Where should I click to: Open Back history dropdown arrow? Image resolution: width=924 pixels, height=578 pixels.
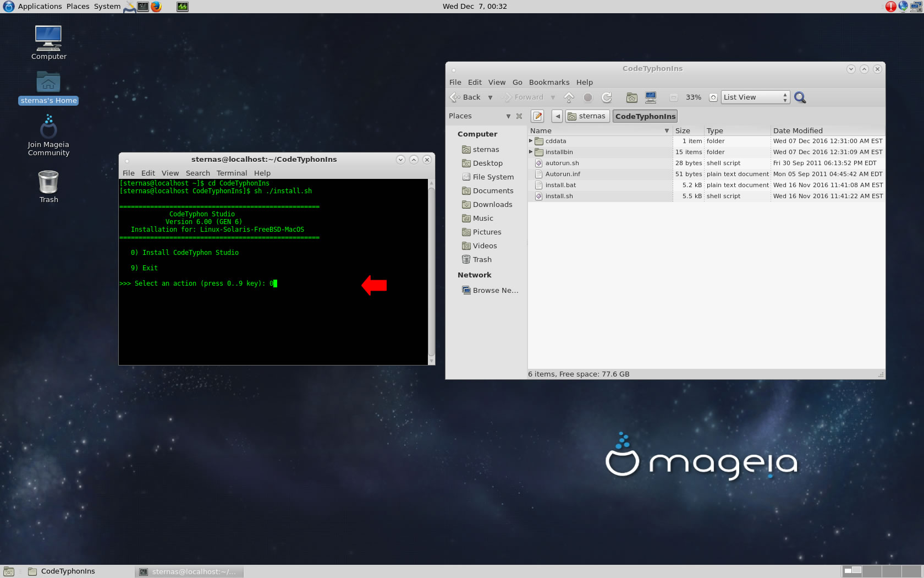click(x=491, y=97)
